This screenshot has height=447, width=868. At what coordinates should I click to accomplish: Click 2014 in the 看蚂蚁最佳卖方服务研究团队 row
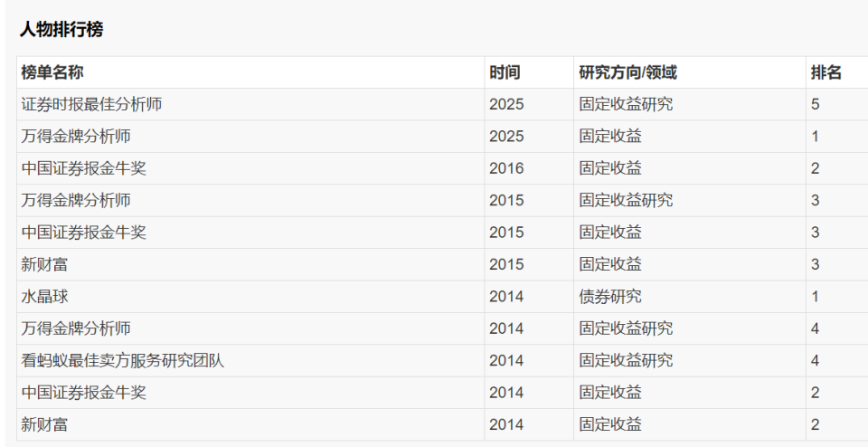(506, 360)
